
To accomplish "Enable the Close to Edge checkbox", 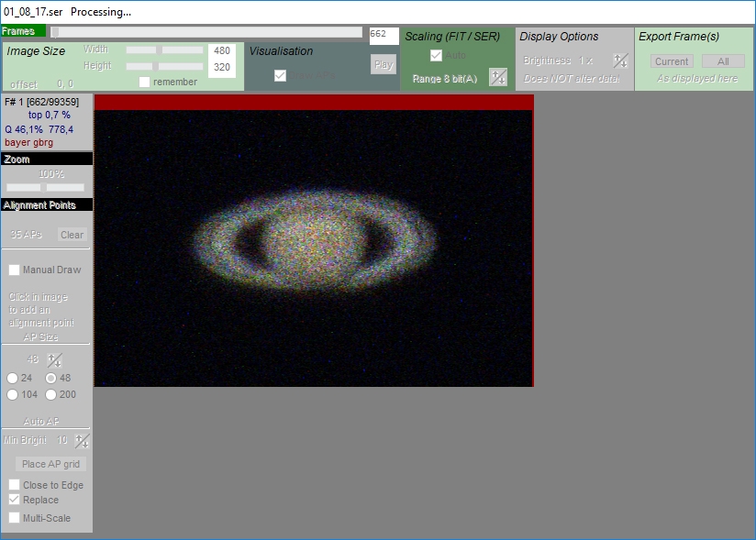I will [x=14, y=485].
